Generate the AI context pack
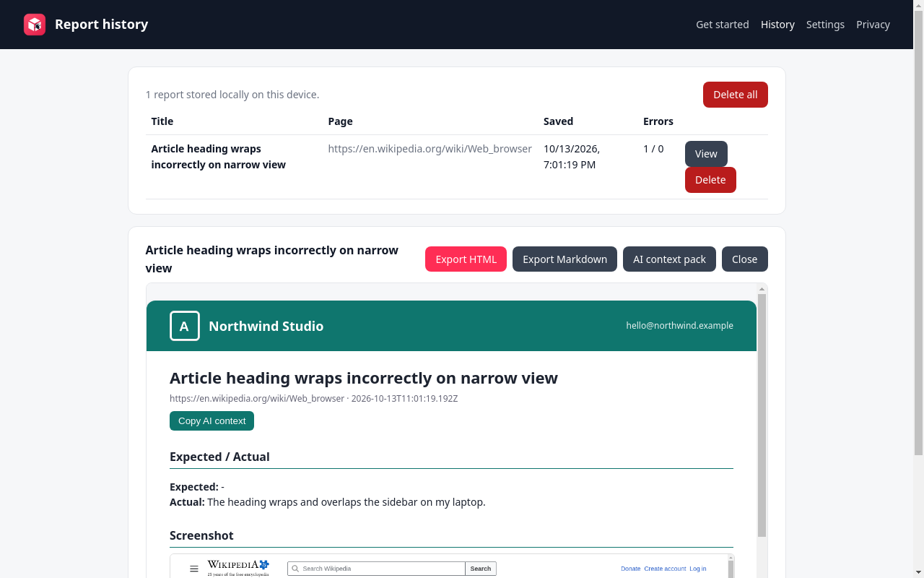924x578 pixels. (669, 259)
